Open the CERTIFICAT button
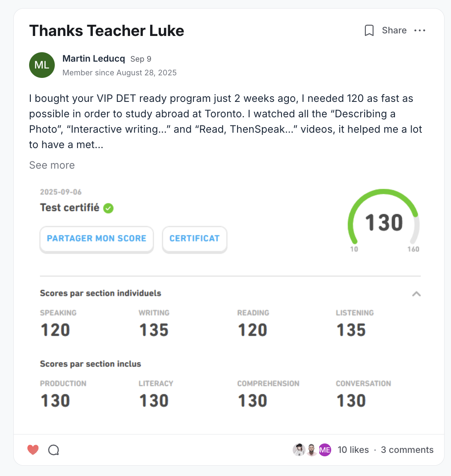Viewport: 451px width, 476px height. (x=194, y=238)
